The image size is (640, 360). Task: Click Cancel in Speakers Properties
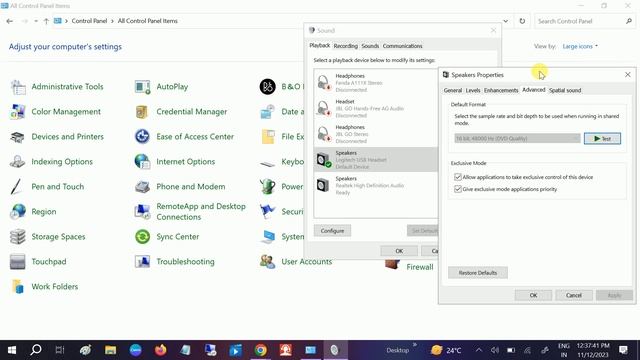click(573, 295)
